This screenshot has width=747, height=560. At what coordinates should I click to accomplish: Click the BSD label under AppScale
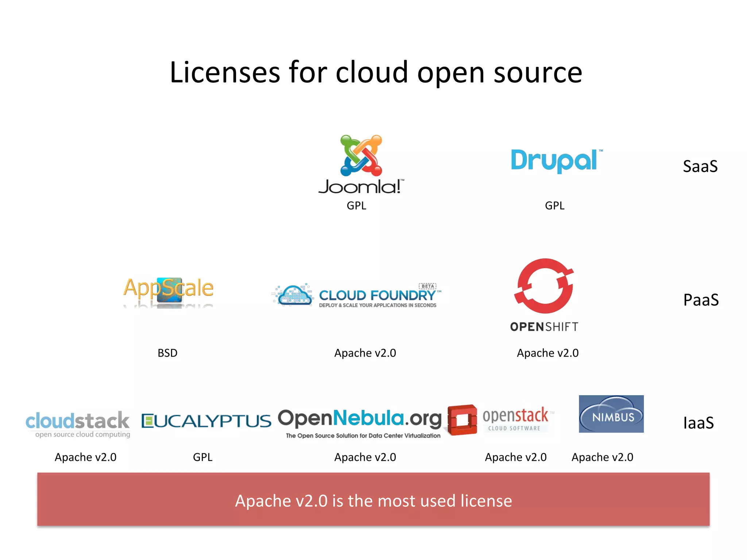click(x=167, y=353)
